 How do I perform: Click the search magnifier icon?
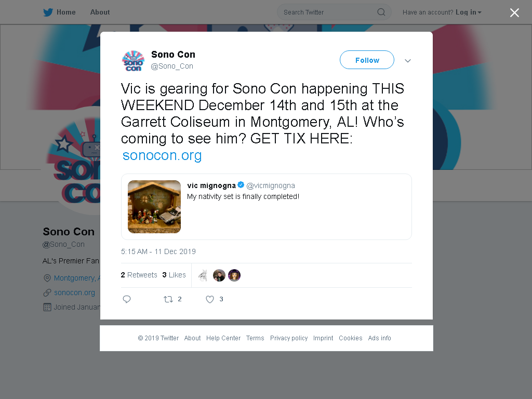point(381,12)
